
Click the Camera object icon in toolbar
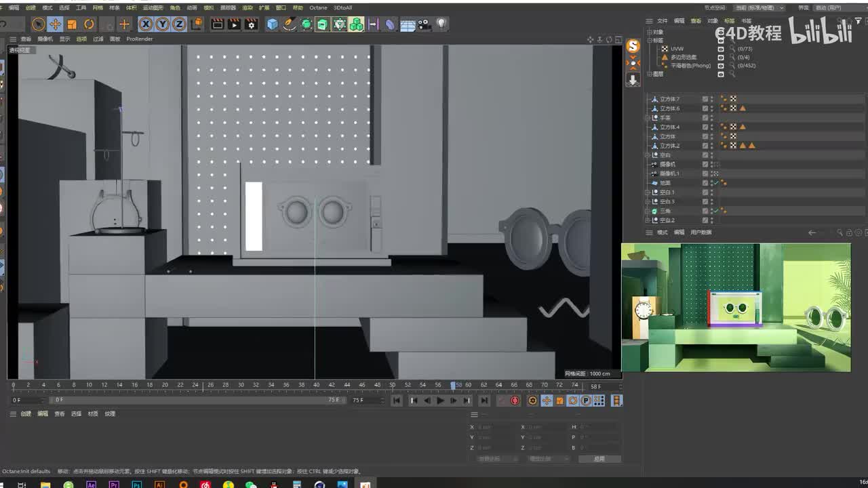(x=424, y=24)
